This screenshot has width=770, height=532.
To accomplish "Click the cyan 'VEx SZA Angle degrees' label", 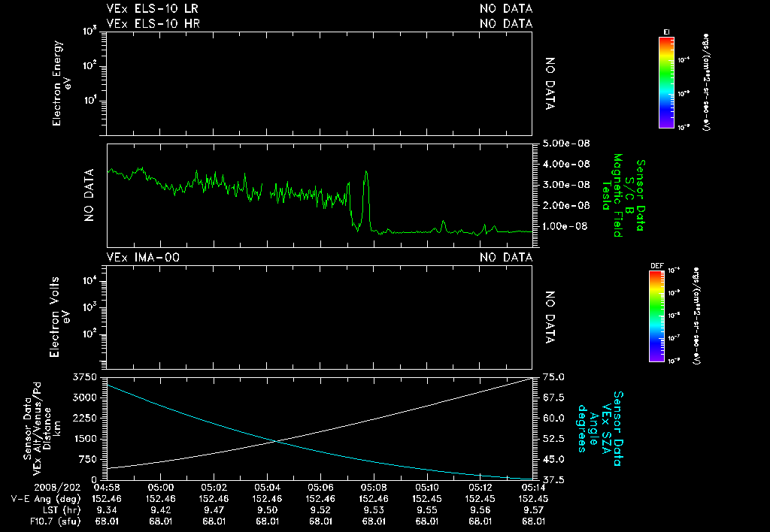I will pyautogui.click(x=595, y=428).
